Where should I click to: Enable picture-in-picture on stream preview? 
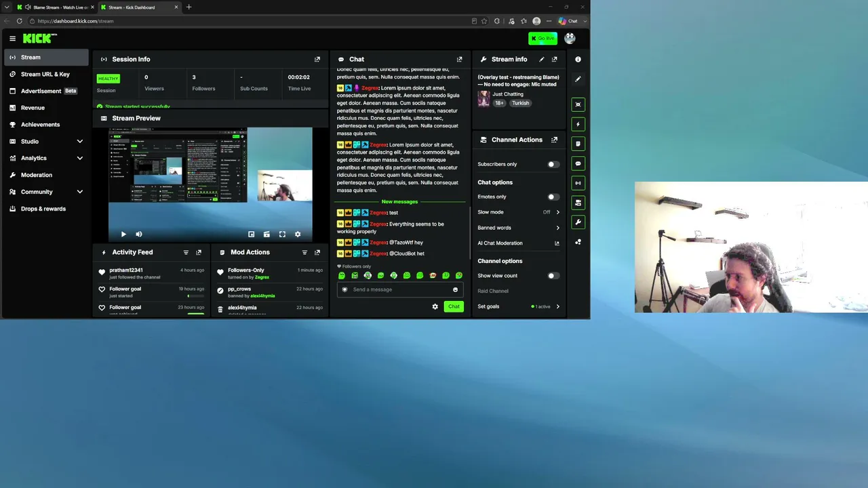pos(251,235)
